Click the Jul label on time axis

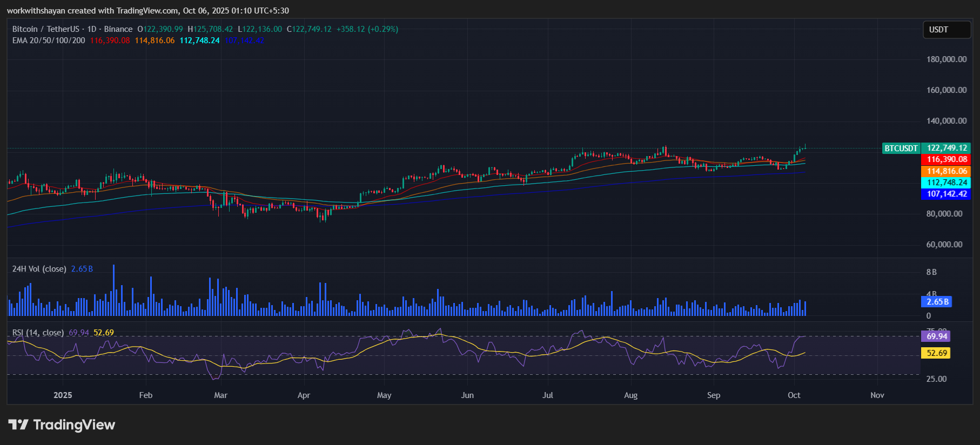click(x=548, y=395)
